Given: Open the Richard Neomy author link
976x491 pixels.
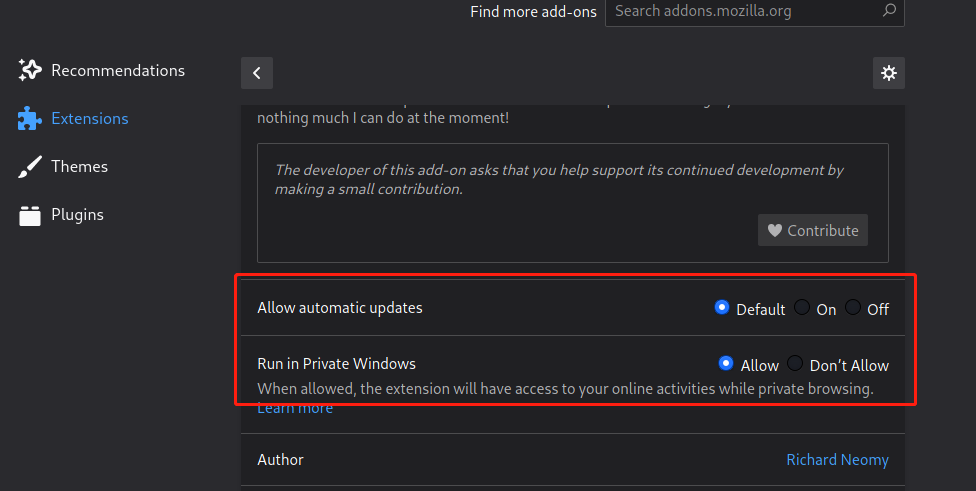Looking at the screenshot, I should pos(837,460).
